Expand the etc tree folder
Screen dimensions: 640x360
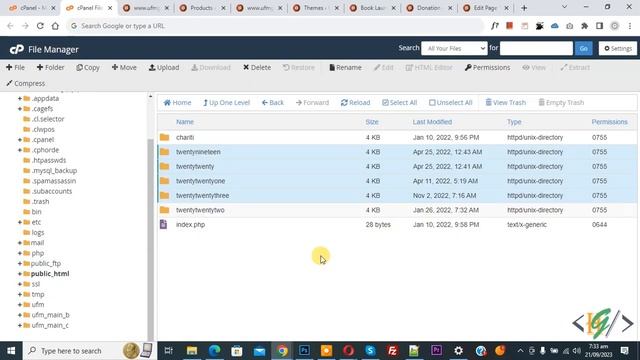[x=20, y=222]
